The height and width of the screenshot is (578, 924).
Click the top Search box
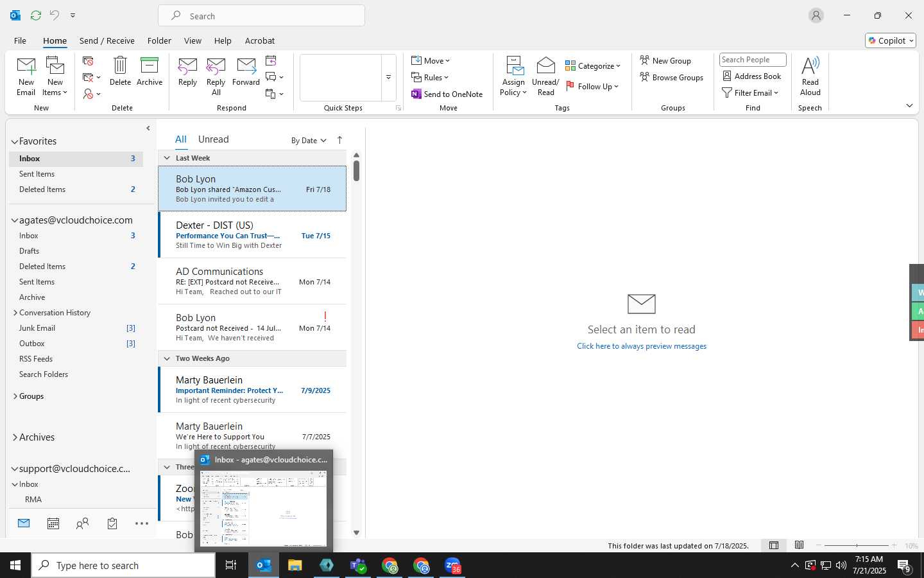(261, 15)
